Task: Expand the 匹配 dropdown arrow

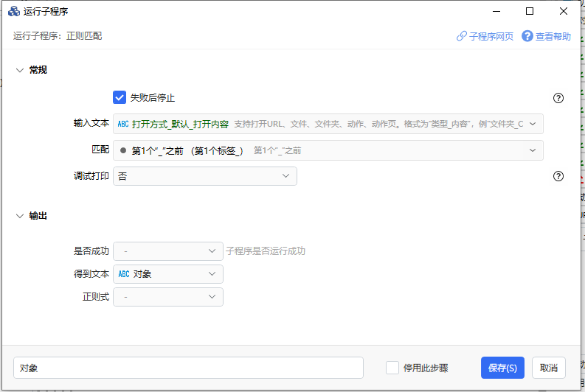Action: click(533, 150)
